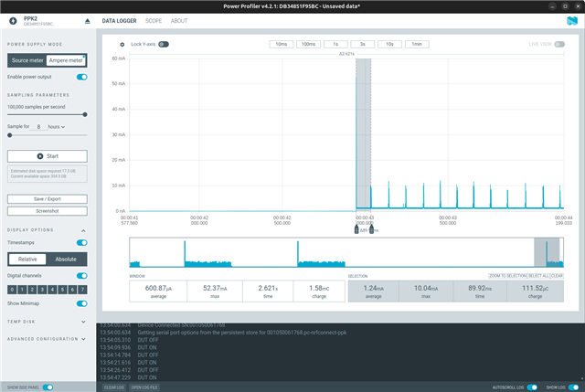The image size is (585, 392).
Task: Click the PPK2 device selector icon
Action: (13, 21)
